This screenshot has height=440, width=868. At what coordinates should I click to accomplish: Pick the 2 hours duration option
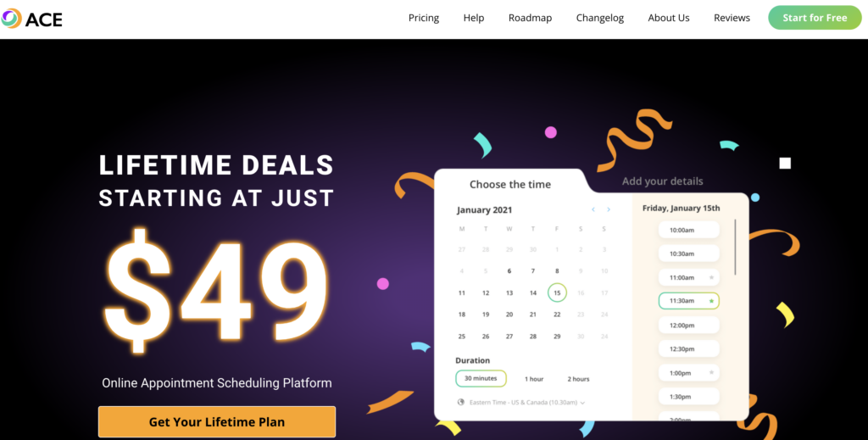tap(578, 379)
